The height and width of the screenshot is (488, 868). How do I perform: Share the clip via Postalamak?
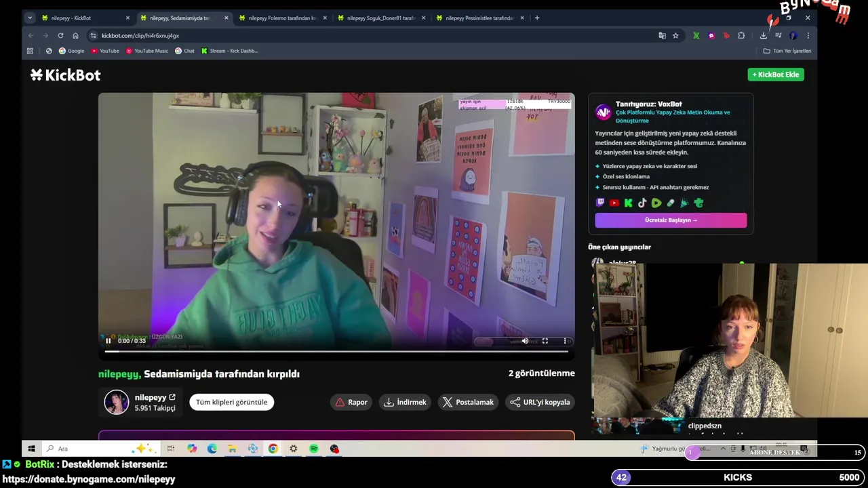click(468, 402)
